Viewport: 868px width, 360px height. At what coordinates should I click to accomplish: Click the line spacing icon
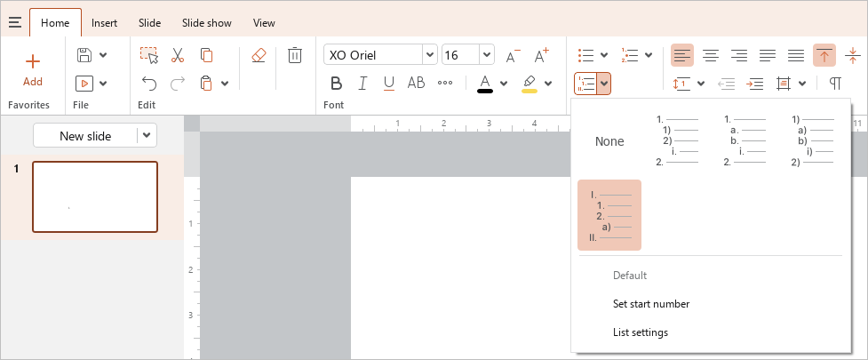click(x=682, y=84)
